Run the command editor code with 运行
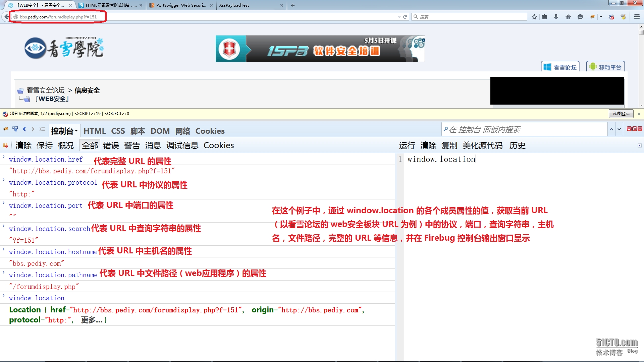Viewport: 644px width, 362px height. [x=407, y=145]
